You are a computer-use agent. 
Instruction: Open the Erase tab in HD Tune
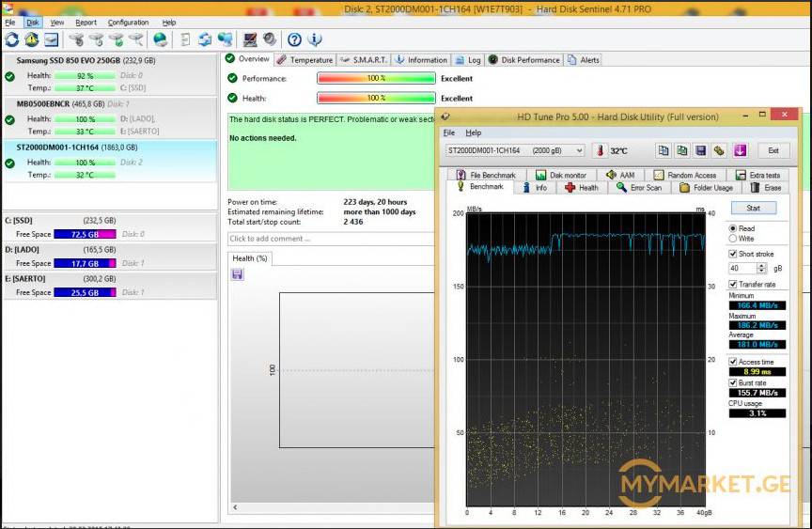[x=766, y=187]
